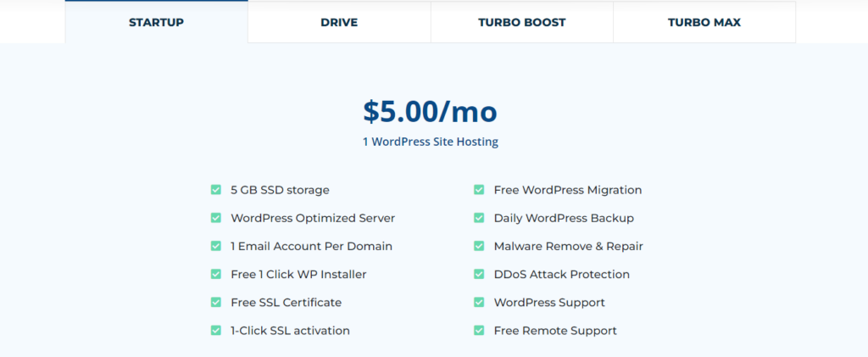Click the 1-Click SSL activation text
This screenshot has height=357, width=868.
tap(290, 331)
